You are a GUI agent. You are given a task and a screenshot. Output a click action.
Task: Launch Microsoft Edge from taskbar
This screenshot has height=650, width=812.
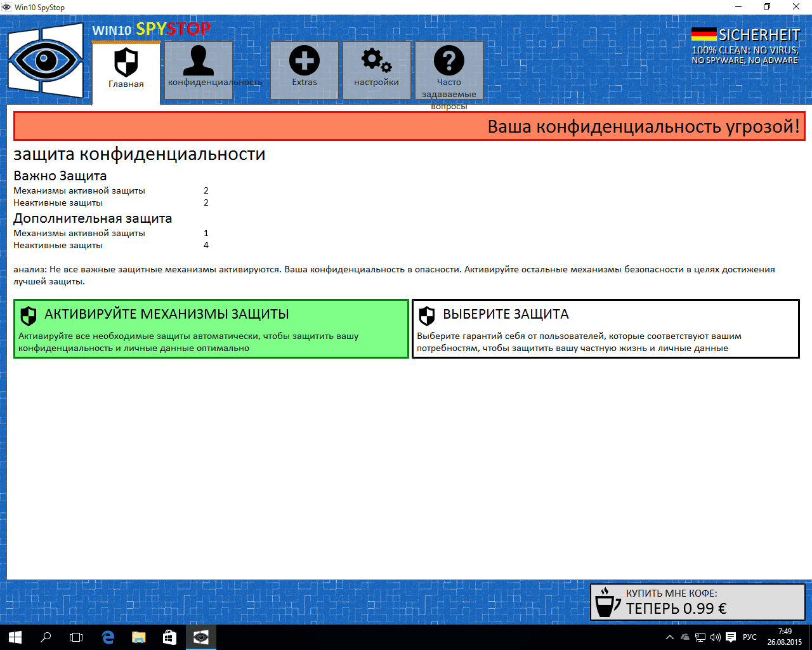click(108, 637)
